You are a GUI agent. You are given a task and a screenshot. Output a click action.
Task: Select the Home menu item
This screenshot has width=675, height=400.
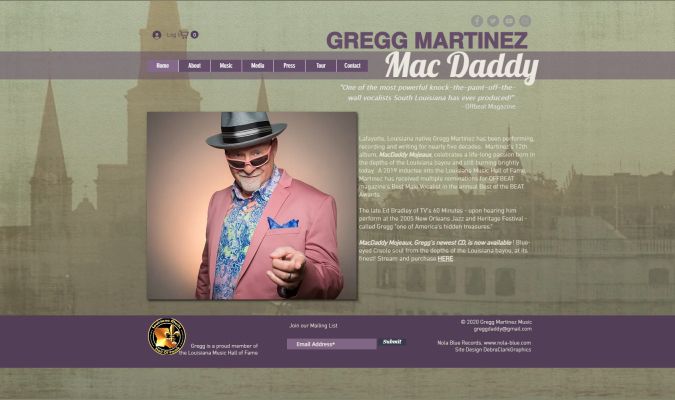[x=163, y=66]
